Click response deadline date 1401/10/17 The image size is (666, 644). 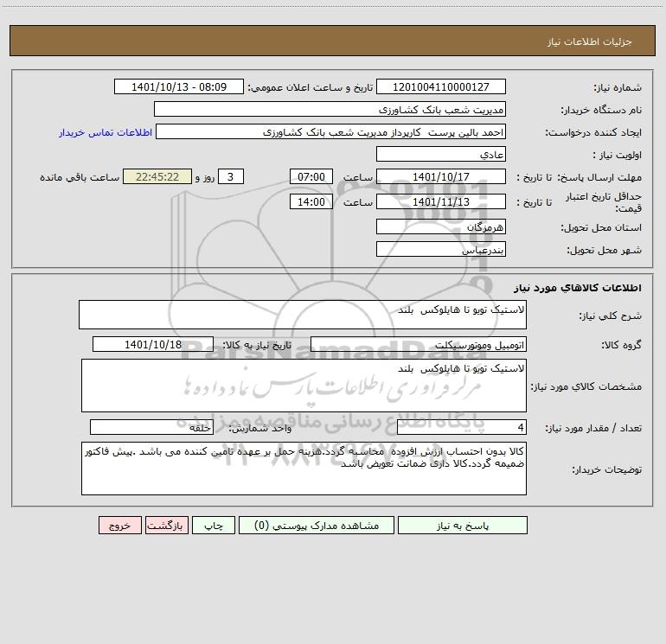[441, 176]
